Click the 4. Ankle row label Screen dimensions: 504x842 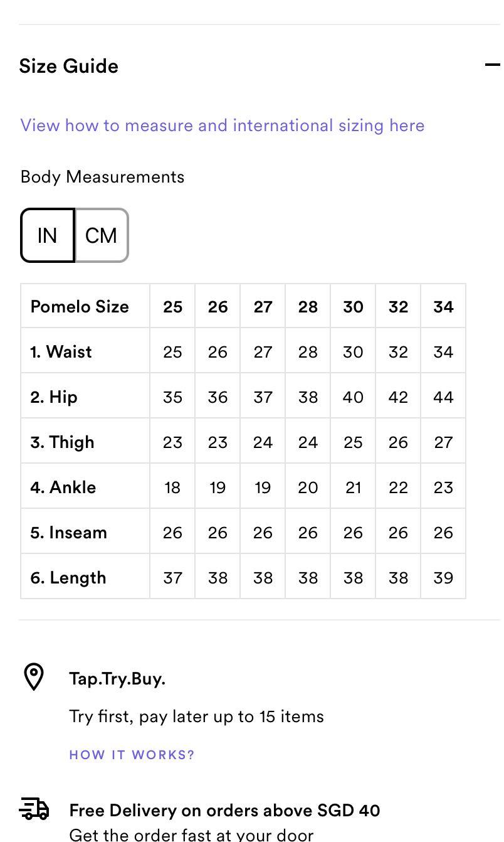click(x=63, y=488)
